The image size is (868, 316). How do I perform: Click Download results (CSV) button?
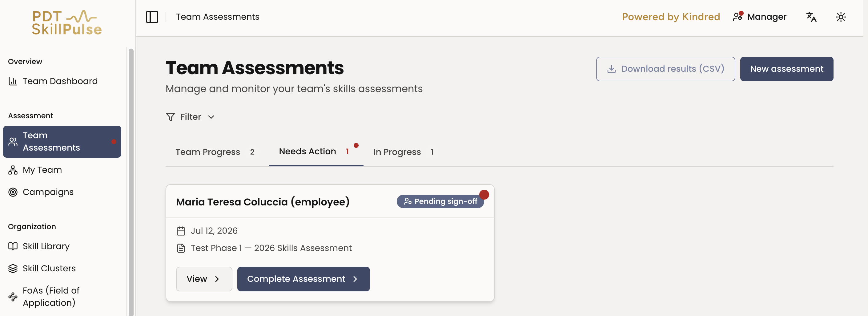click(665, 69)
